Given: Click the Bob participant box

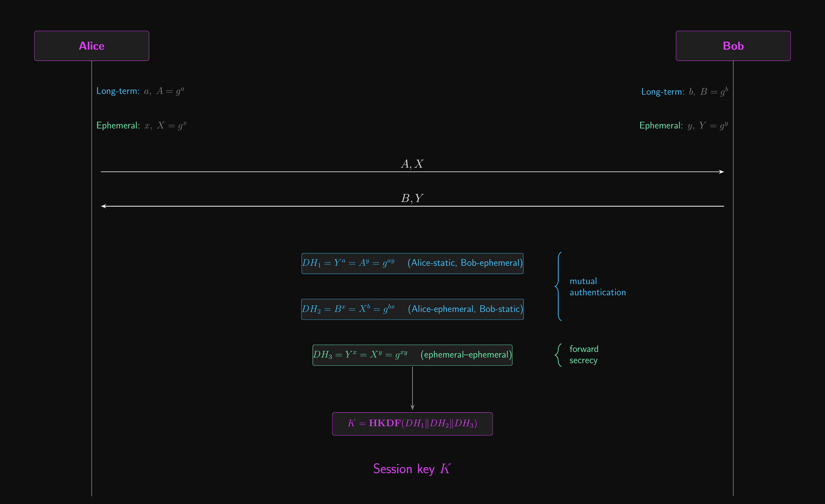Looking at the screenshot, I should [x=733, y=46].
